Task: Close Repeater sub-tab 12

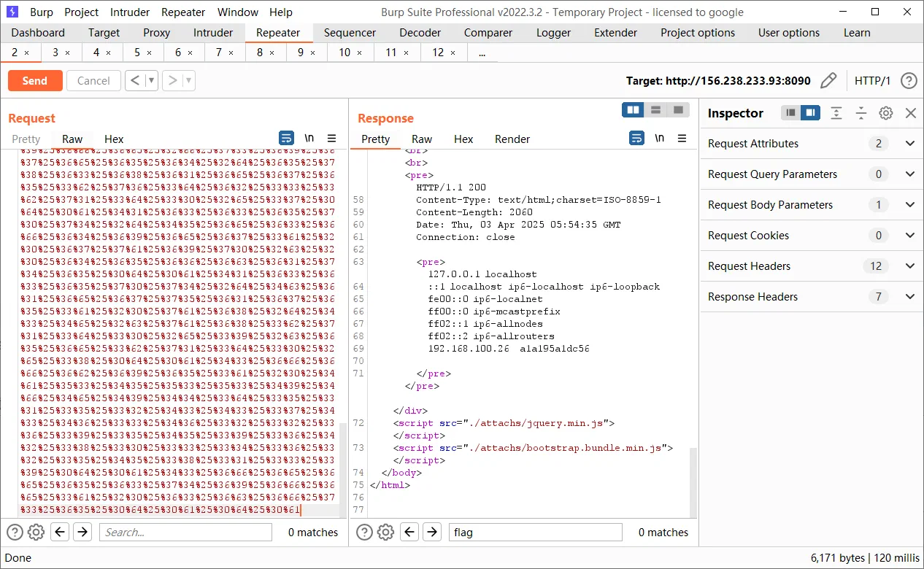Action: pyautogui.click(x=453, y=53)
